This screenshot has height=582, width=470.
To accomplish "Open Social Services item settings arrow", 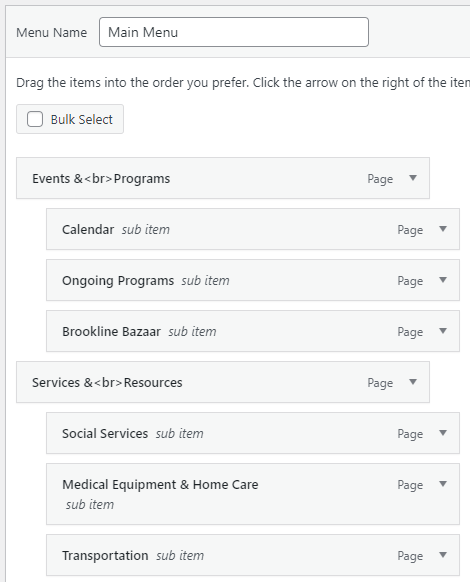I will [443, 433].
